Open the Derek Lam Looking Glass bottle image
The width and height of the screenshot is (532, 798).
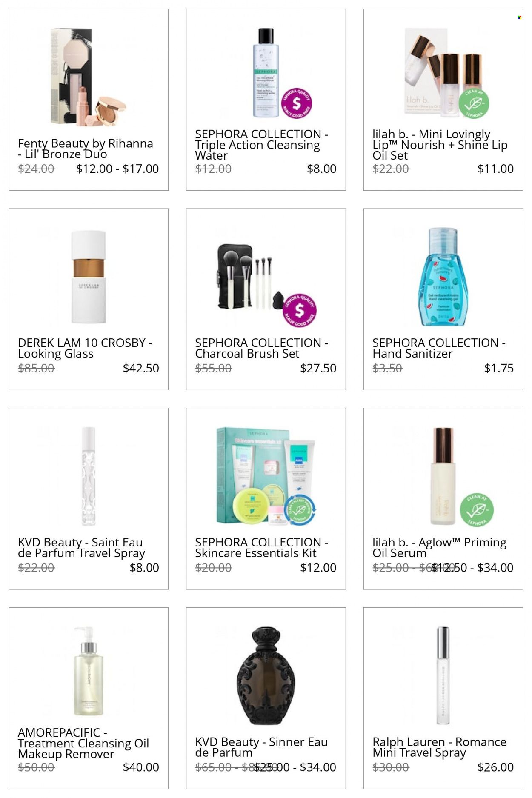point(89,277)
